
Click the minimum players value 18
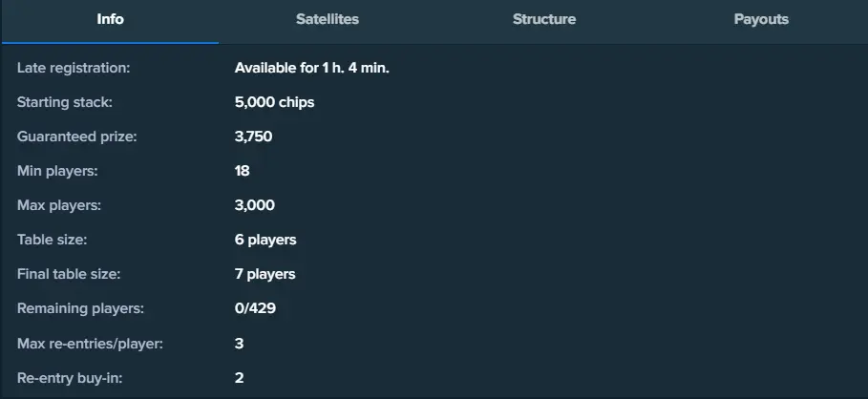point(242,171)
